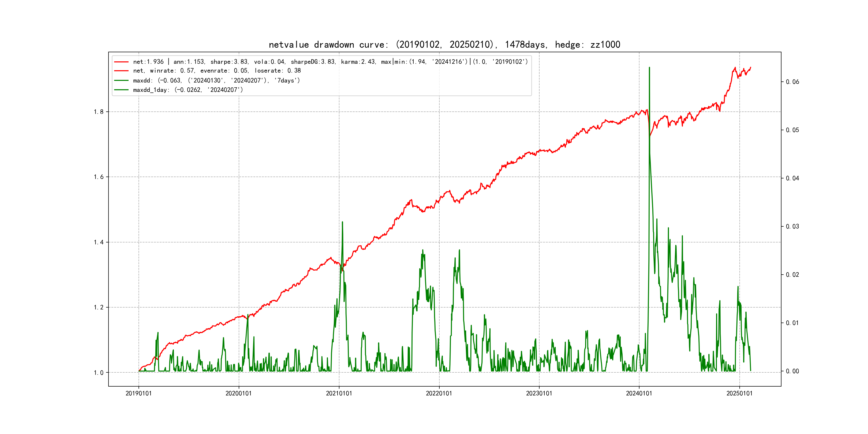This screenshot has width=868, height=434.
Task: Click the chart title text
Action: point(444,44)
